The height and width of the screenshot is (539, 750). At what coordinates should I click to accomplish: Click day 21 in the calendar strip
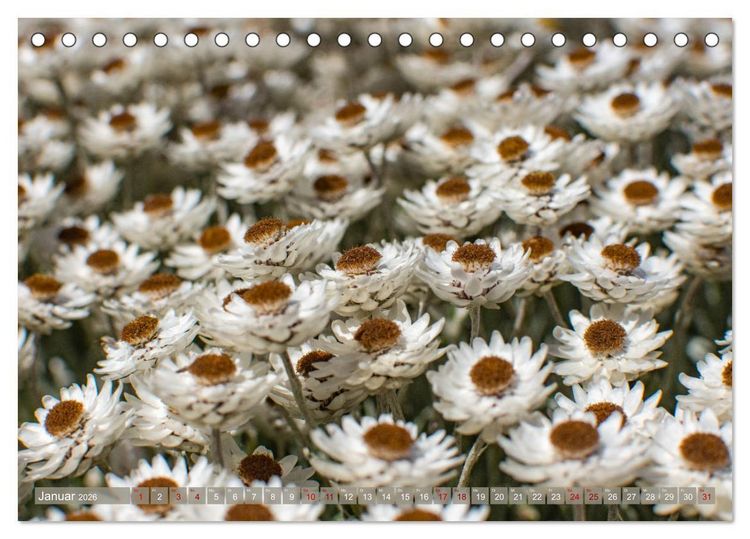(518, 496)
